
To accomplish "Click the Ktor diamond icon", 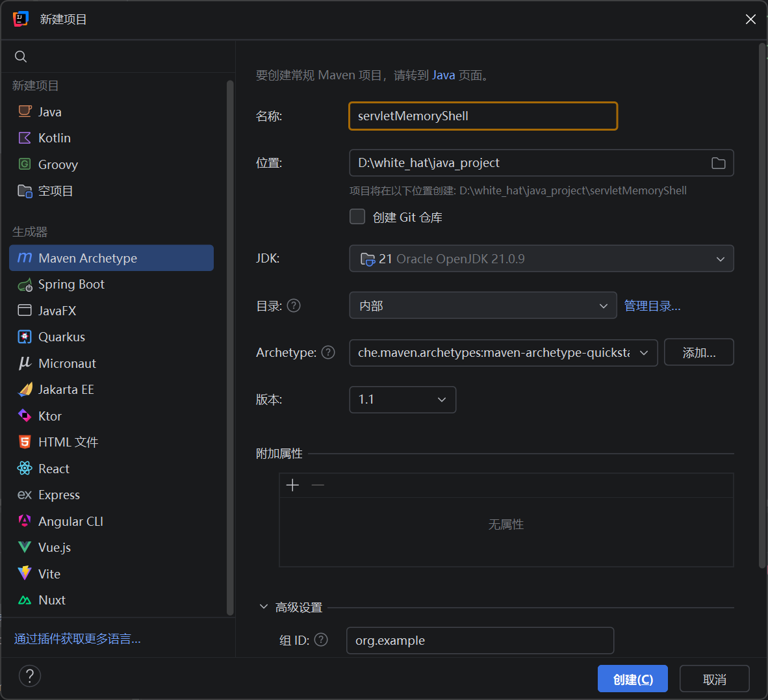I will pyautogui.click(x=25, y=416).
